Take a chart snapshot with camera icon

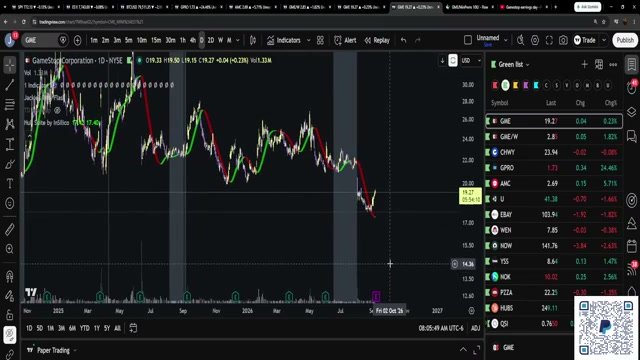click(563, 40)
